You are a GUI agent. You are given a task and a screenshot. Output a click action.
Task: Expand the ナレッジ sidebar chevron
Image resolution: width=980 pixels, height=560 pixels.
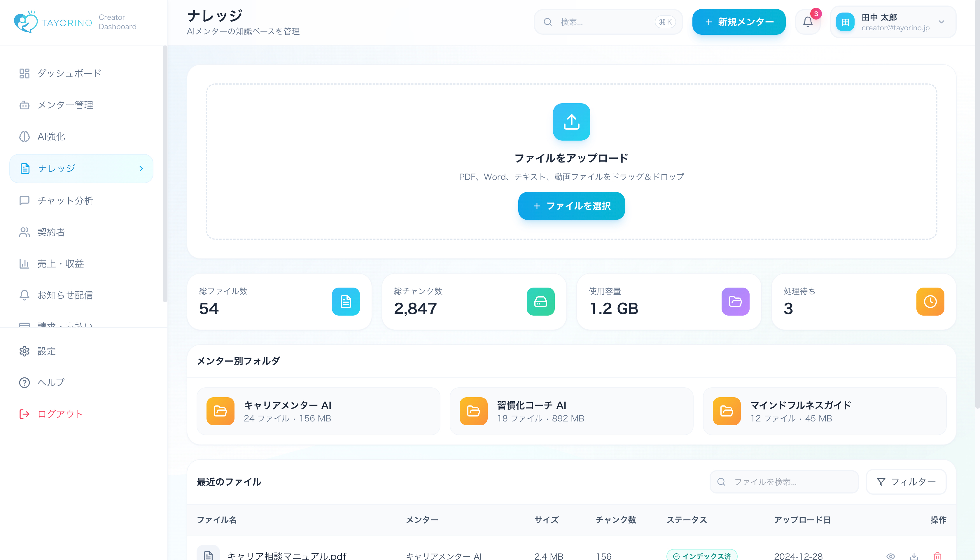point(141,169)
